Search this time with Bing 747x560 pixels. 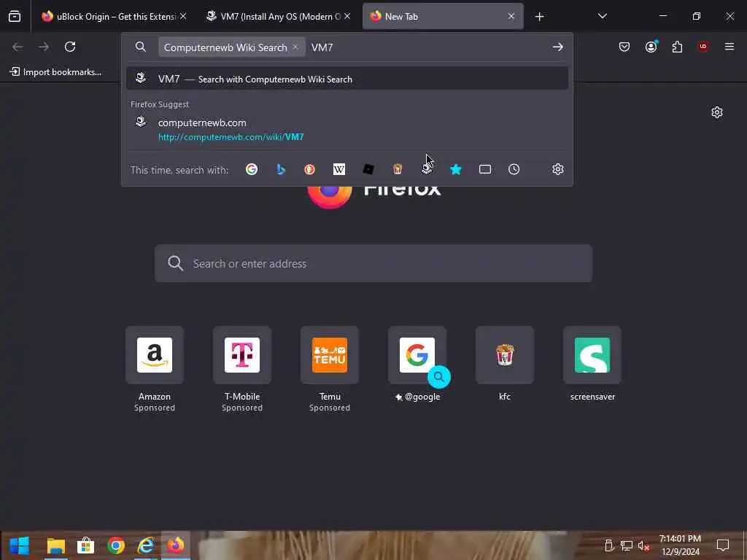click(x=281, y=169)
